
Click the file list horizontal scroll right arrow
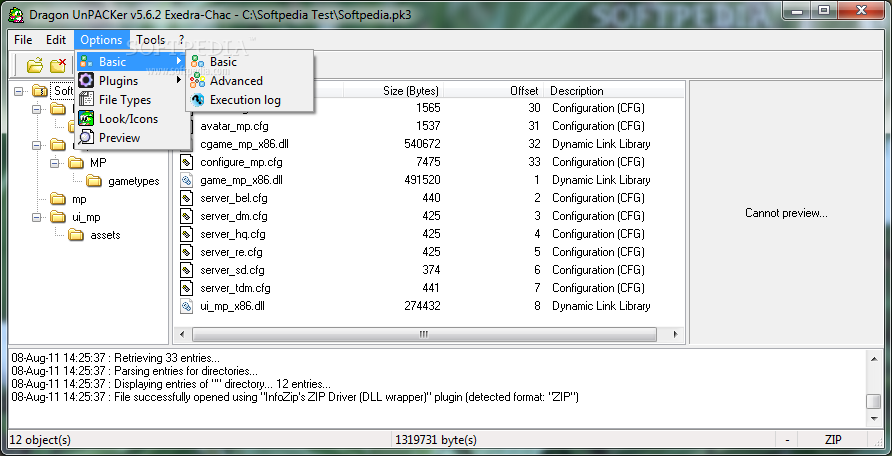[675, 334]
